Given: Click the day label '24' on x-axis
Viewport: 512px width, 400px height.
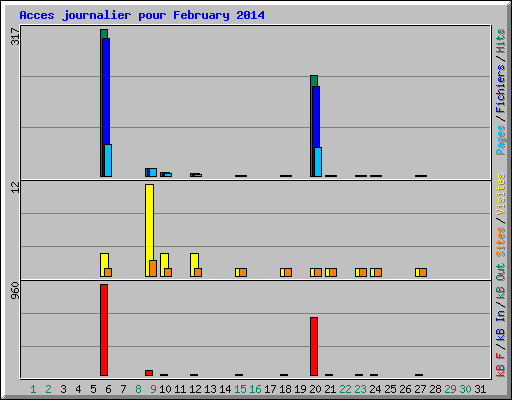Looking at the screenshot, I should [375, 389].
